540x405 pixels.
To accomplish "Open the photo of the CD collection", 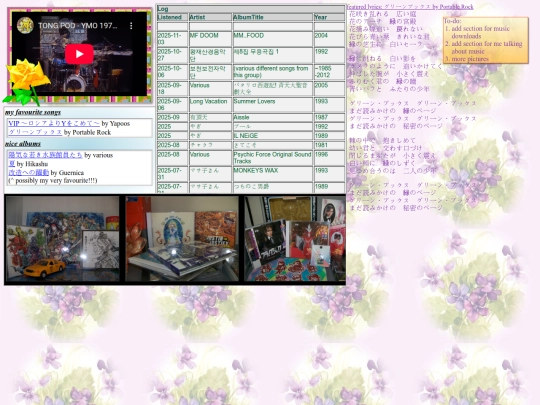I will [x=295, y=239].
